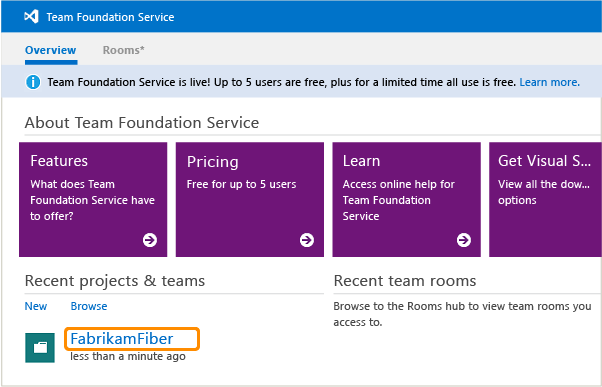Click the 'Recent team rooms' heading
This screenshot has width=602, height=387.
click(x=405, y=281)
